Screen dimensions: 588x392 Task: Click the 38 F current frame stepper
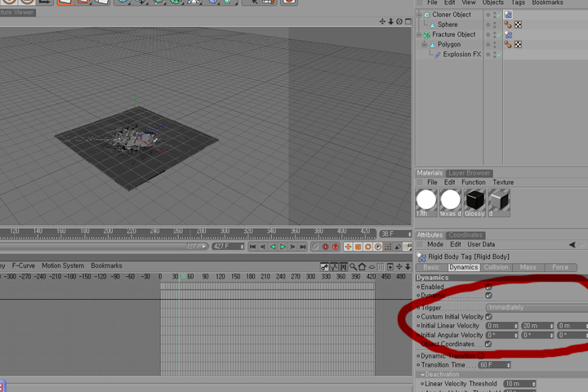click(x=409, y=234)
